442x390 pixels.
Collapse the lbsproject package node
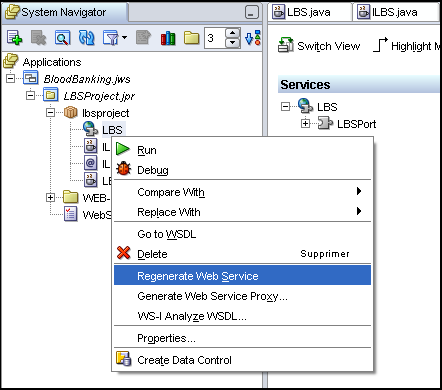[50, 113]
